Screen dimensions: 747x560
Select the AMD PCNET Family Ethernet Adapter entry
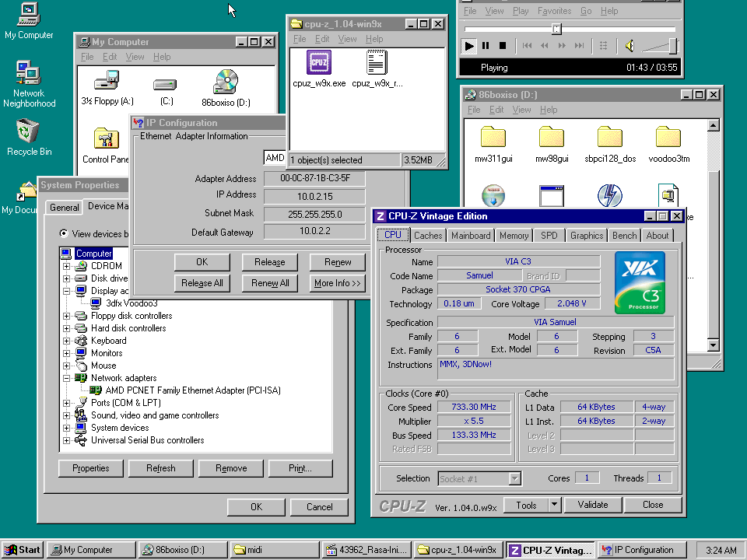[x=192, y=390]
